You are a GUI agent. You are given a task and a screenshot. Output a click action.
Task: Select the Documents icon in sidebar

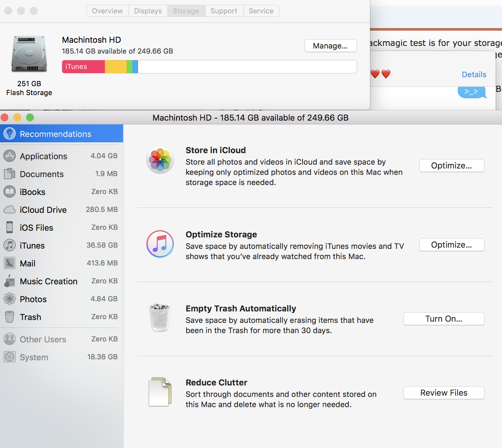10,174
